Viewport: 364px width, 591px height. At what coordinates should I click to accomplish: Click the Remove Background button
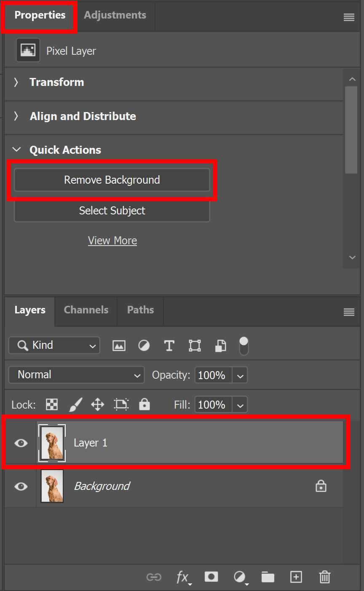coord(112,180)
